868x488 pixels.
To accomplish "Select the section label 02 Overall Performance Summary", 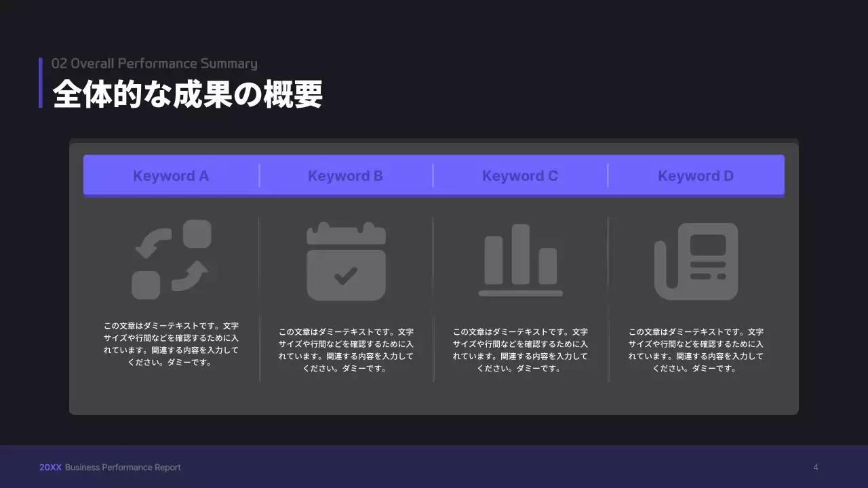I will (155, 63).
